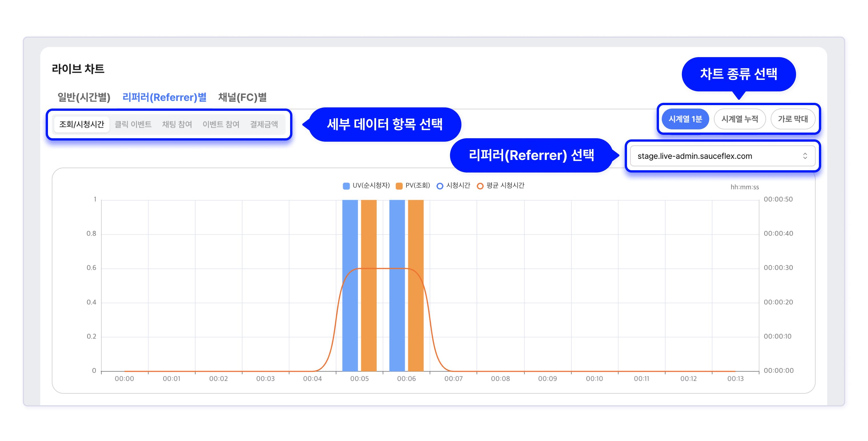The height and width of the screenshot is (441, 868).
Task: Select 채팅 참여 data item
Action: (177, 125)
